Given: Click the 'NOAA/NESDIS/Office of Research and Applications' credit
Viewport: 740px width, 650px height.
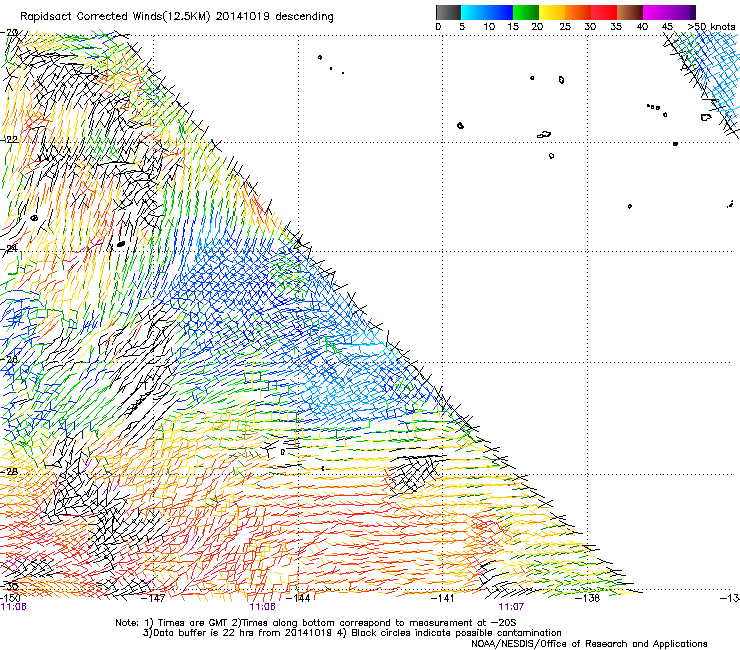Looking at the screenshot, I should [x=589, y=644].
